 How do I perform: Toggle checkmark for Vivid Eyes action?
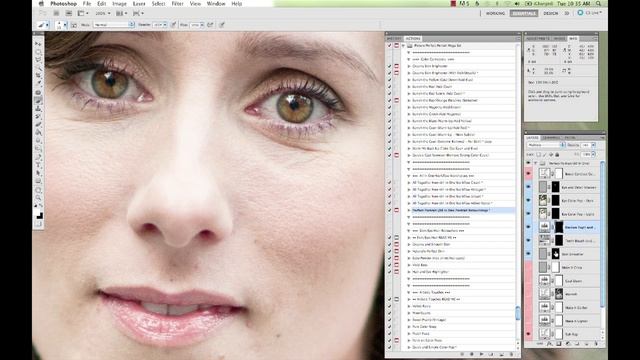[389, 265]
